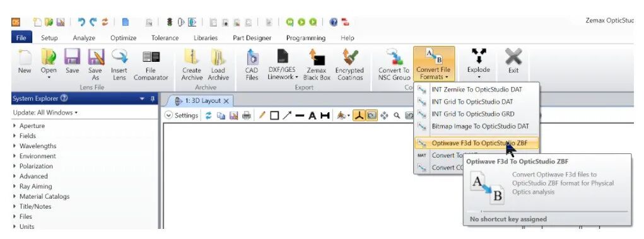Click the Zemax Black Box export icon
644x239 pixels.
tap(317, 65)
